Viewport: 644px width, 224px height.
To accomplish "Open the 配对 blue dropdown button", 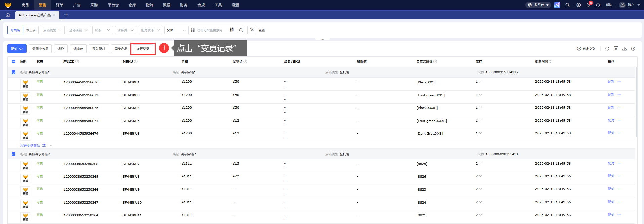I will 17,49.
